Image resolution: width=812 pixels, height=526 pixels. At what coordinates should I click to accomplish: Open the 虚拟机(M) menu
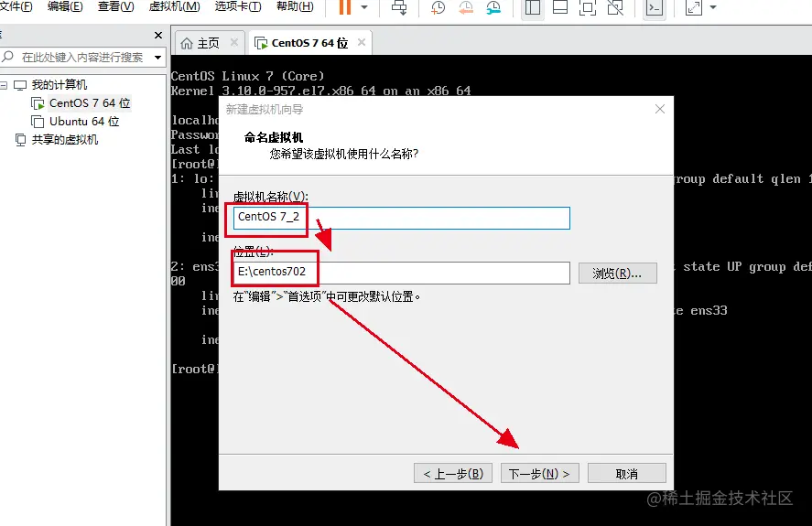point(174,6)
